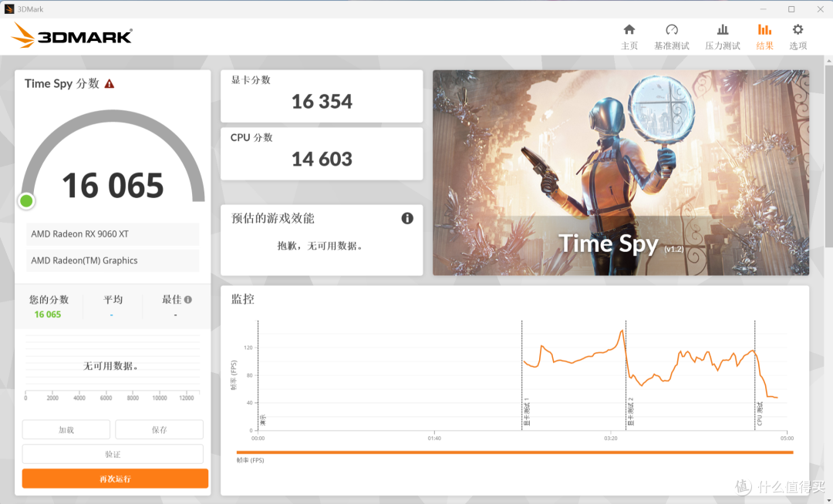The image size is (833, 504).
Task: Click the CPU 分数 value 14 603
Action: click(x=322, y=160)
